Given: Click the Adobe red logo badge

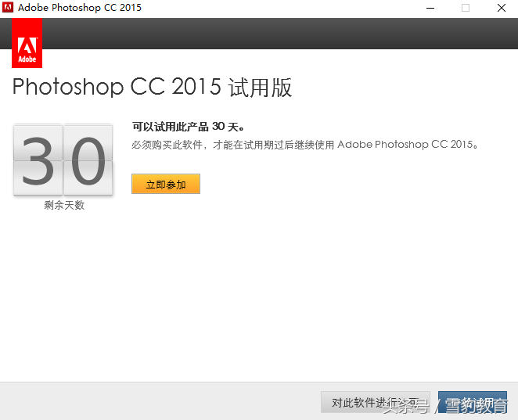Looking at the screenshot, I should tap(27, 43).
